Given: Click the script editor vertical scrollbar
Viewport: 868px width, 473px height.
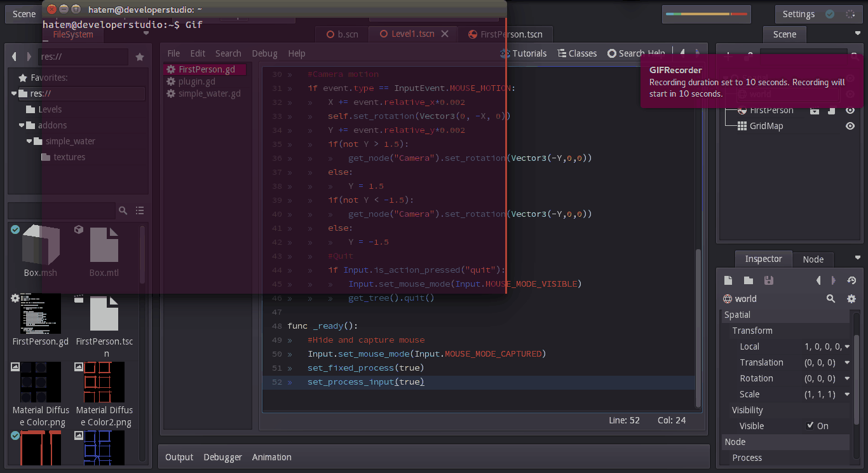Looking at the screenshot, I should coord(700,327).
